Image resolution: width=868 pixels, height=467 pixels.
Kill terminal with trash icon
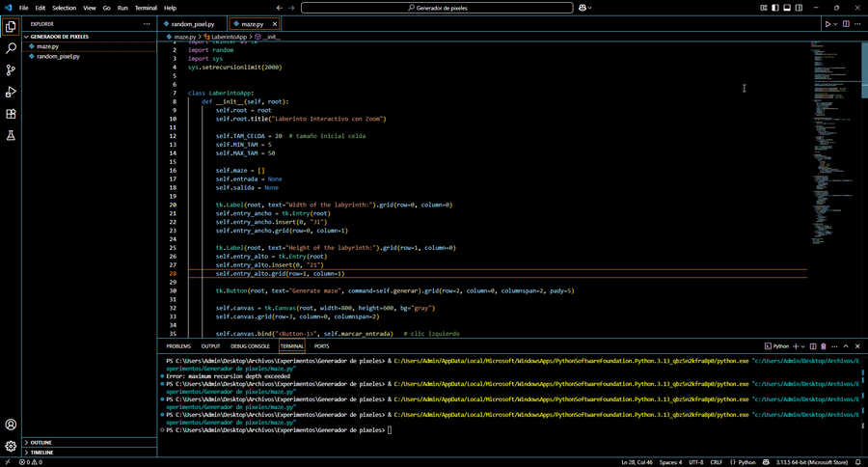click(824, 346)
